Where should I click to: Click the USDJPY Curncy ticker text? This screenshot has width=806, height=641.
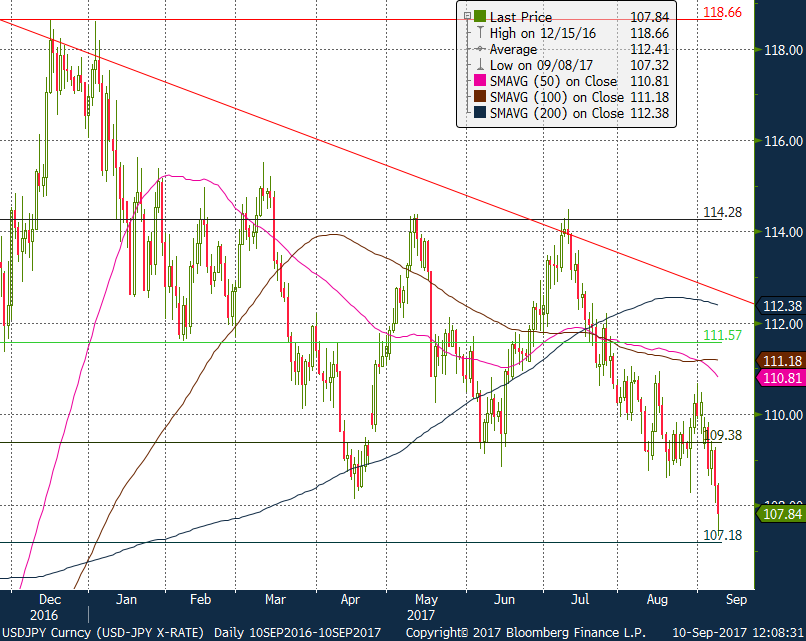tap(45, 632)
